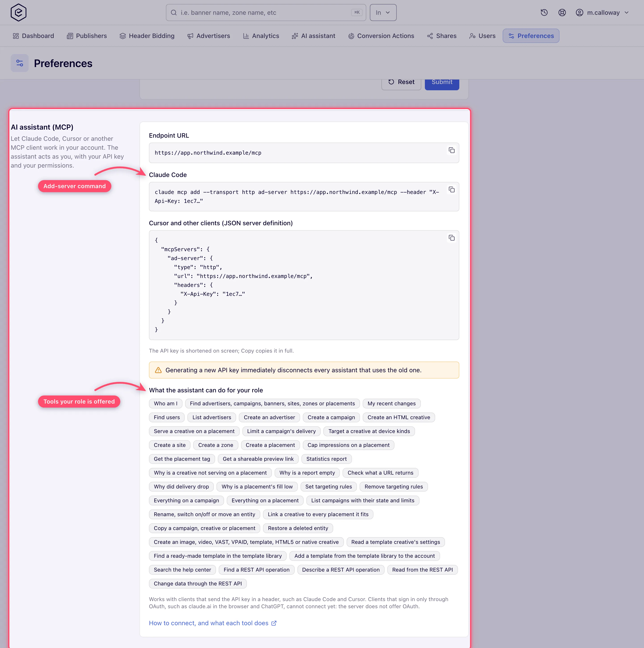Screen dimensions: 644x648
Task: Open the Advertisers tab
Action: (209, 36)
